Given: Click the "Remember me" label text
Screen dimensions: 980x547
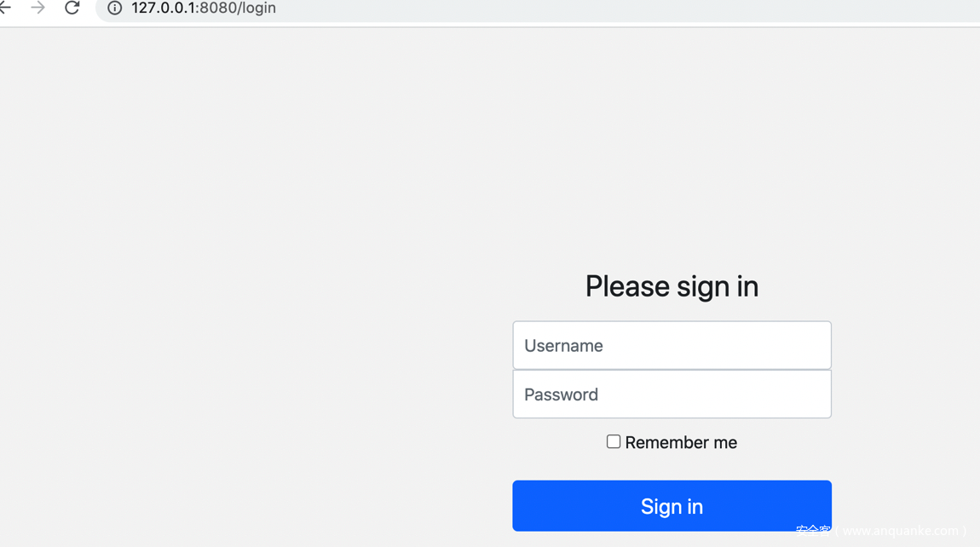Looking at the screenshot, I should coord(681,443).
